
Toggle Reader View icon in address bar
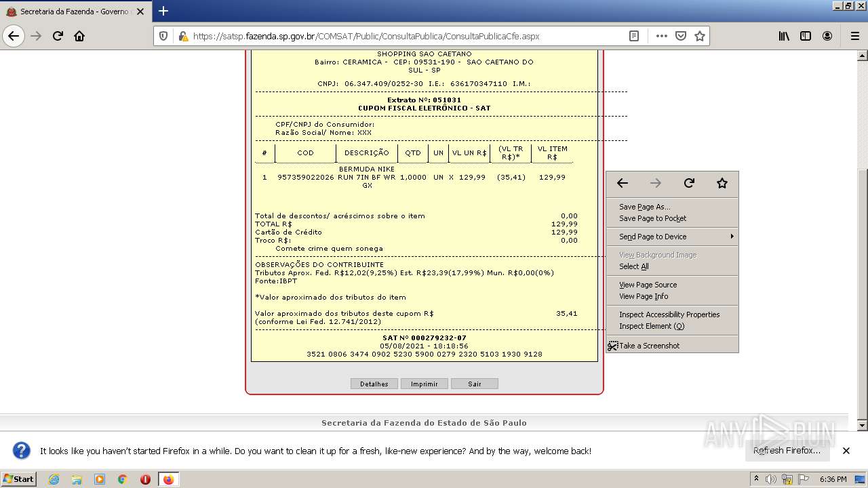point(634,36)
